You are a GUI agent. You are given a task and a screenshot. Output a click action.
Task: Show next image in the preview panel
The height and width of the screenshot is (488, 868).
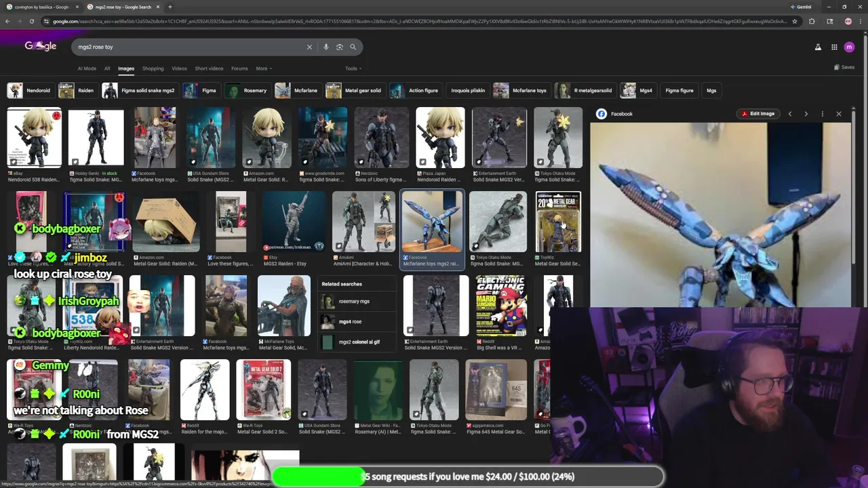click(x=806, y=114)
